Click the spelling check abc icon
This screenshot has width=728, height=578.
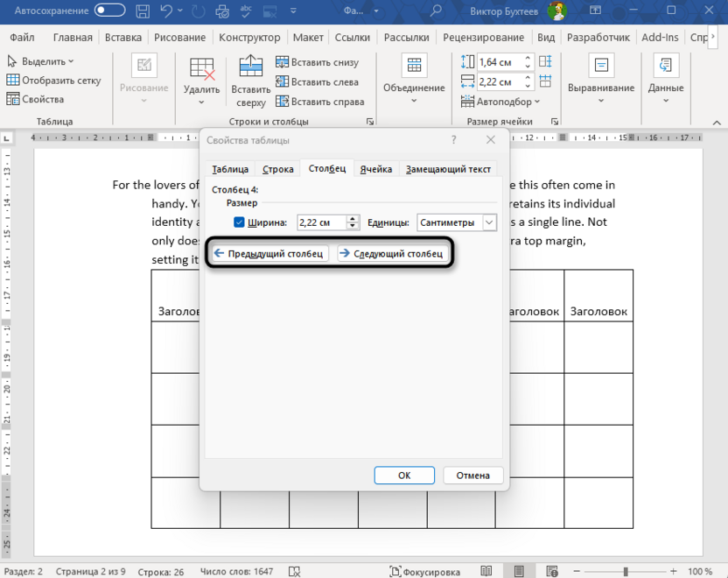coord(246,11)
